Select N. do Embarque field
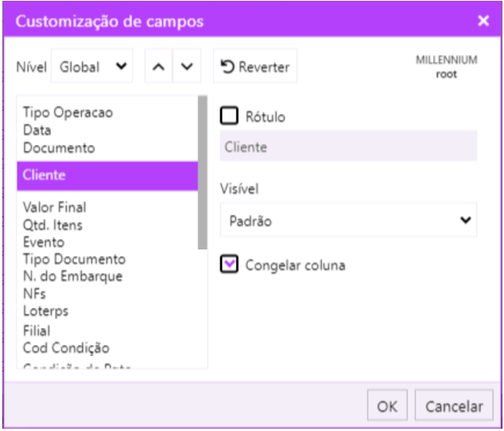504x431 pixels. [72, 277]
